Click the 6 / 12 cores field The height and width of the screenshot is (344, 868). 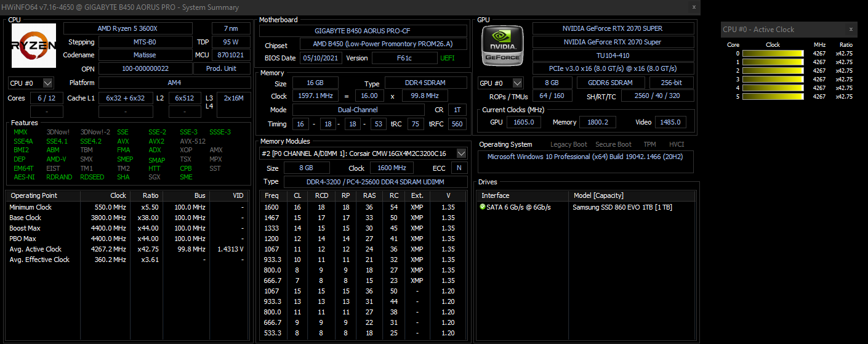(x=47, y=98)
